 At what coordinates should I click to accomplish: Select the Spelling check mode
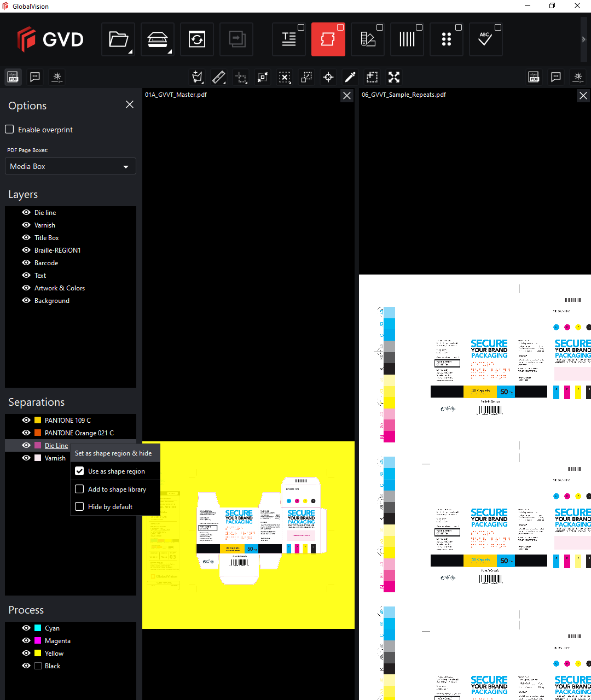485,39
